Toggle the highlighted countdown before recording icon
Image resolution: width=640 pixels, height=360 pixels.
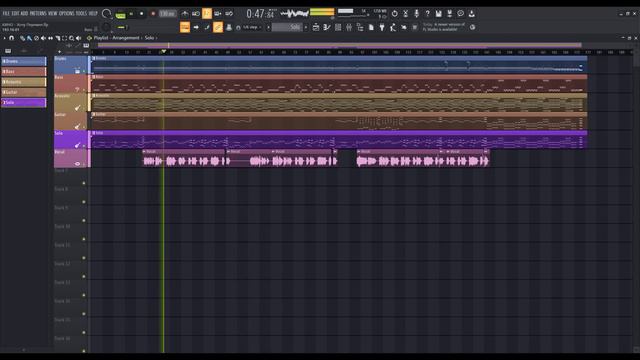tap(207, 14)
